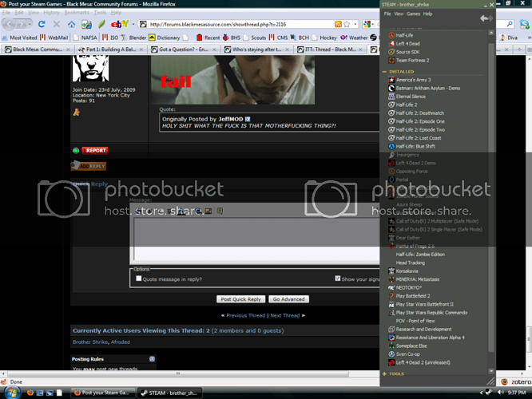The height and width of the screenshot is (399, 532).
Task: Click Left 4 Dead 2 (unreleased) icon
Action: coord(391,362)
